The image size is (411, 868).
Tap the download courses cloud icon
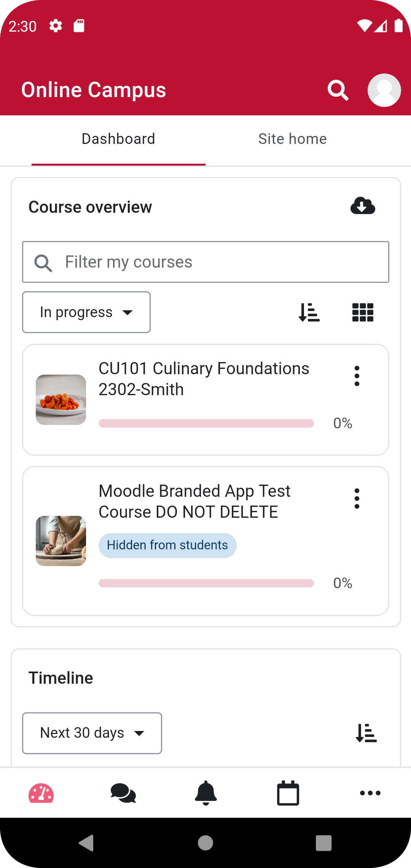coord(363,206)
